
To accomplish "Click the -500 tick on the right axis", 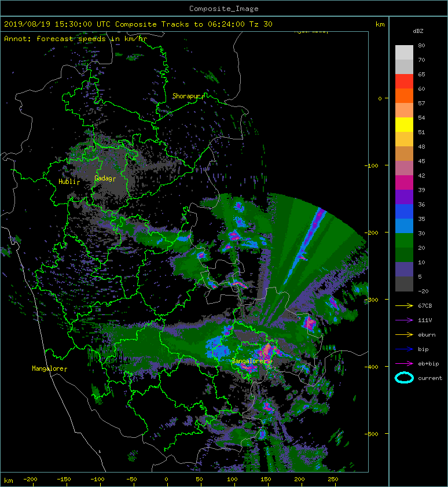I will pos(371,434).
